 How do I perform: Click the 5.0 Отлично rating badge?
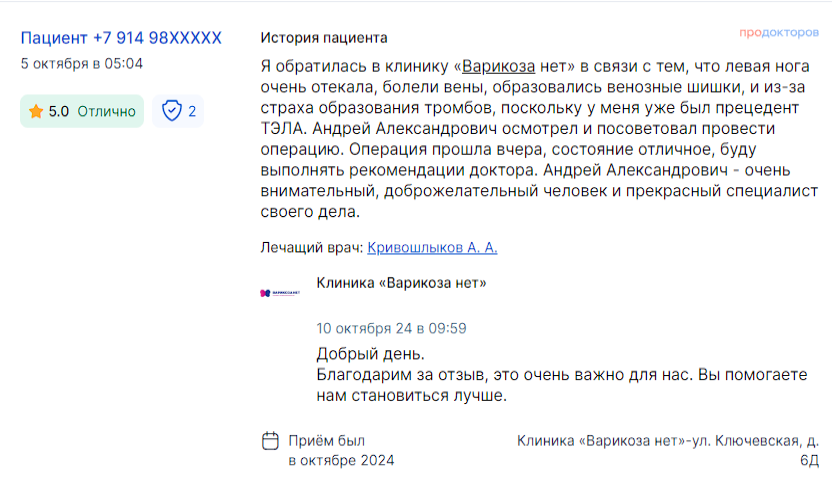pos(82,111)
